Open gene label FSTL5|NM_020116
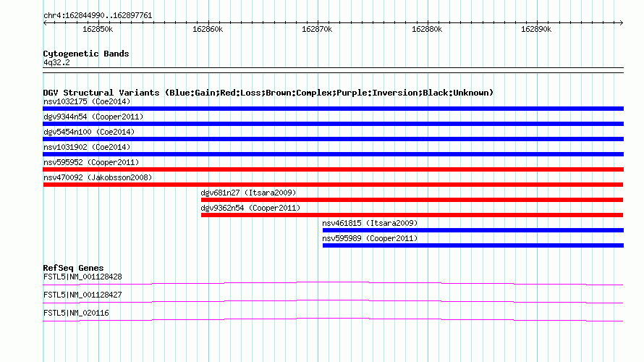 click(77, 313)
